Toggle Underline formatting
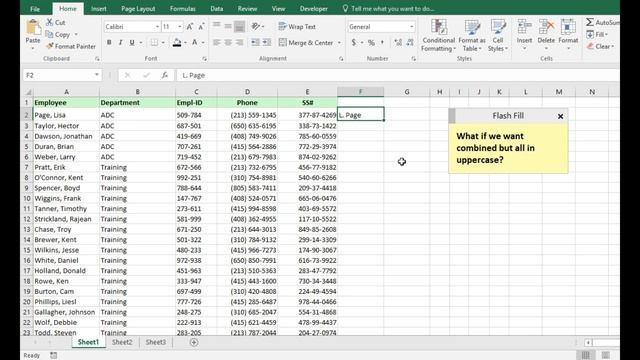The image size is (640, 360). click(132, 42)
